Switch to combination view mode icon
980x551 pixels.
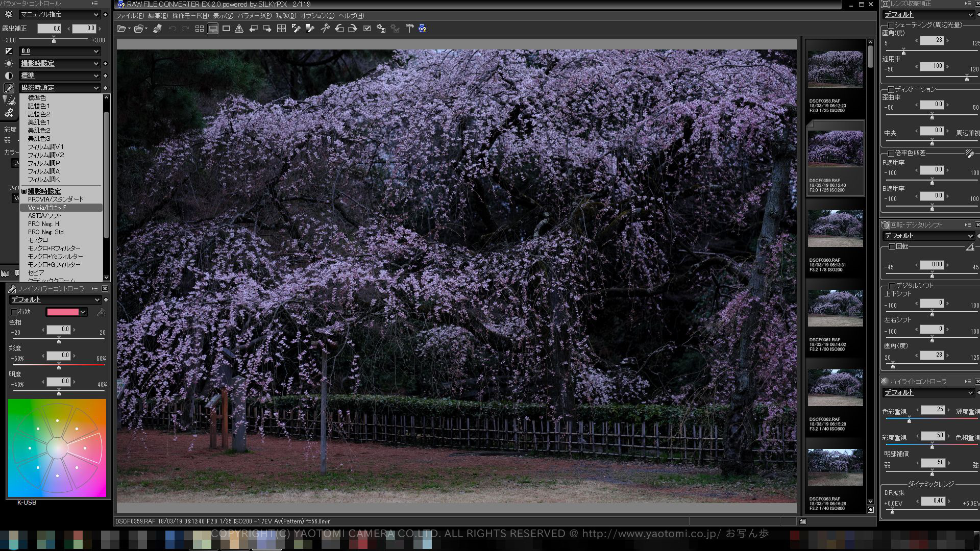(x=213, y=29)
